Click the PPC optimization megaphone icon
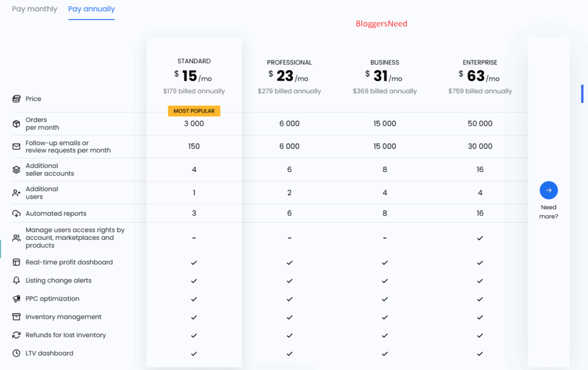The width and height of the screenshot is (588, 370). click(x=16, y=299)
